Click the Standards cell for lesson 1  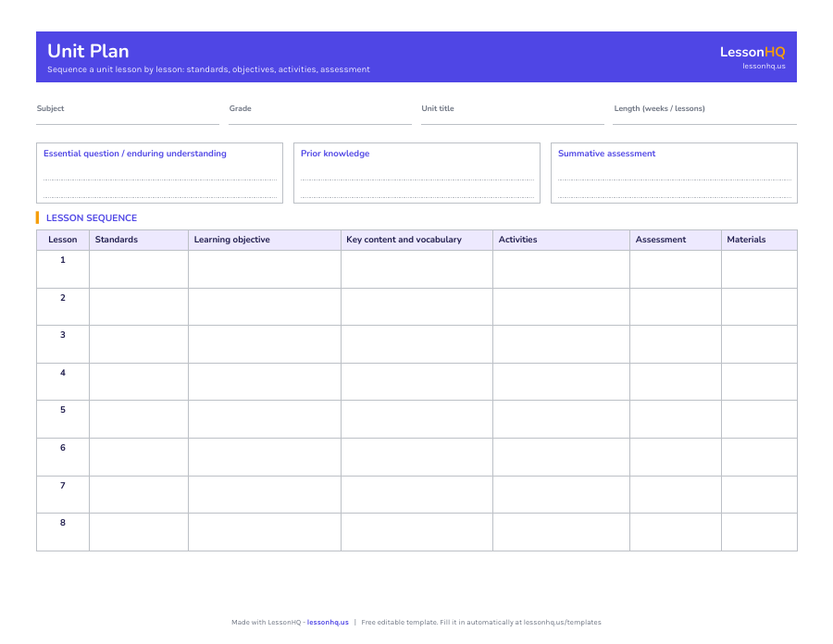click(139, 269)
